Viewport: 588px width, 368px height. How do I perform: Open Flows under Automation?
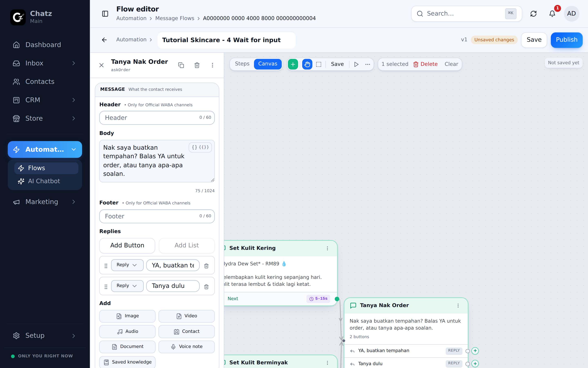tap(46, 168)
